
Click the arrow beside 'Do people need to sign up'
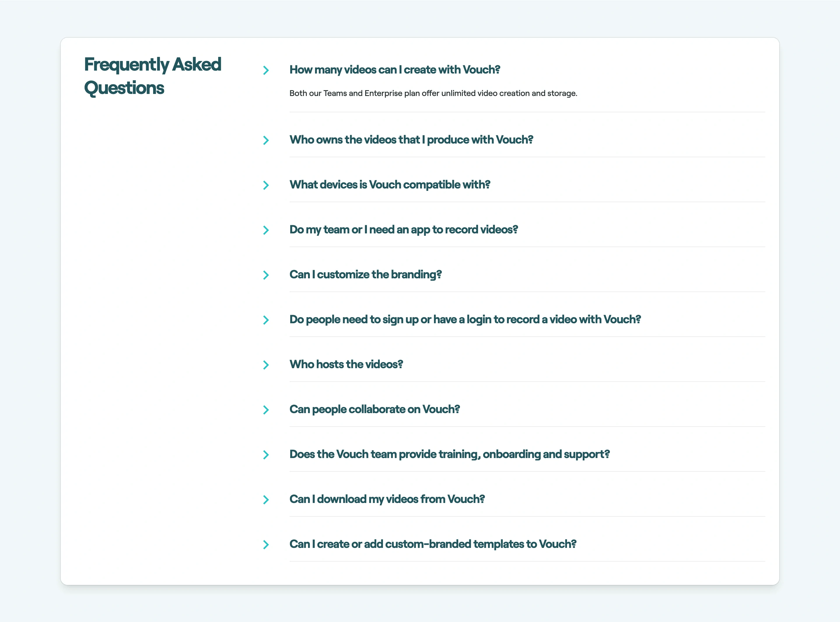(267, 320)
